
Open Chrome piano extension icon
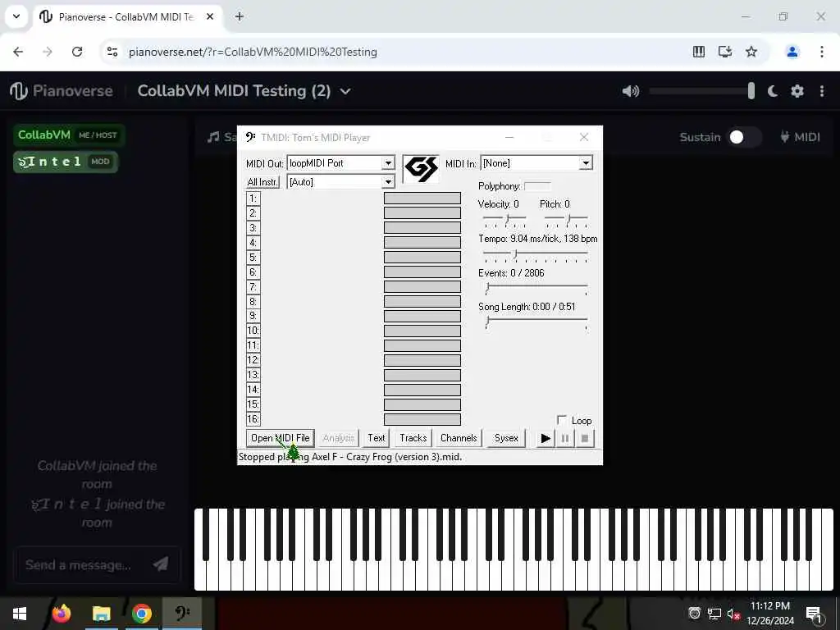point(699,52)
